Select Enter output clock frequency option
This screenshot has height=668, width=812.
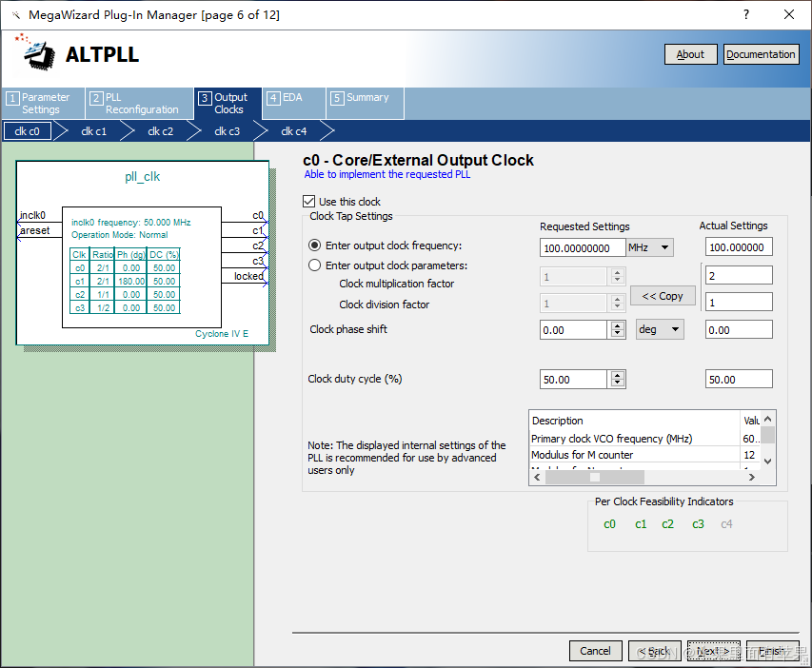[314, 245]
